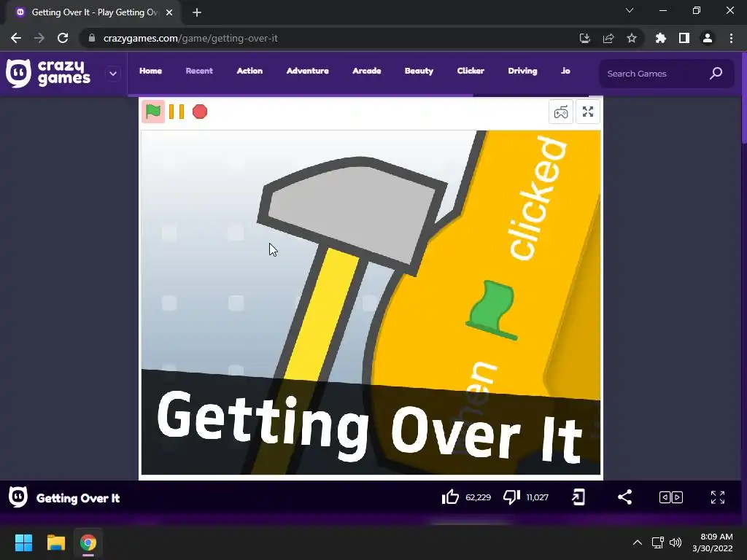747x560 pixels.
Task: Go back with browser back arrow
Action: coord(16,38)
